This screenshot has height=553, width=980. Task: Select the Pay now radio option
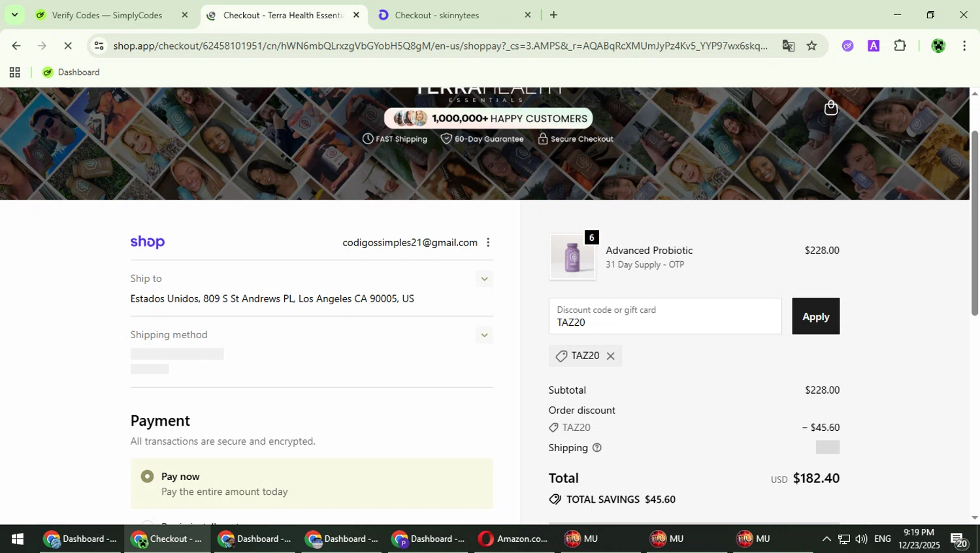148,477
